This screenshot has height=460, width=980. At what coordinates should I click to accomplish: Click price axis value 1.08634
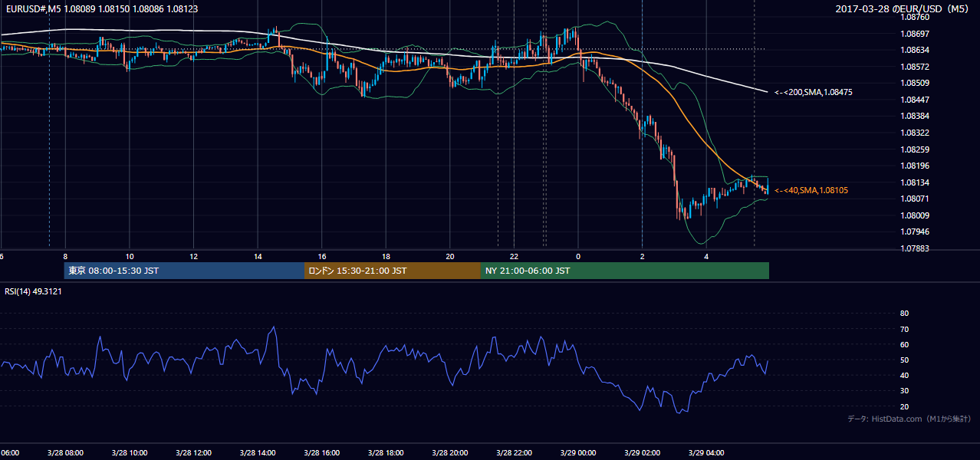[914, 51]
